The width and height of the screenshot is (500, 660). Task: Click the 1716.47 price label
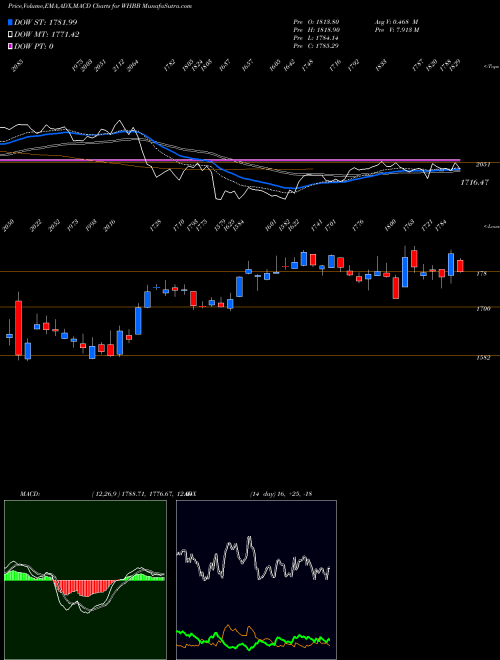[x=474, y=182]
